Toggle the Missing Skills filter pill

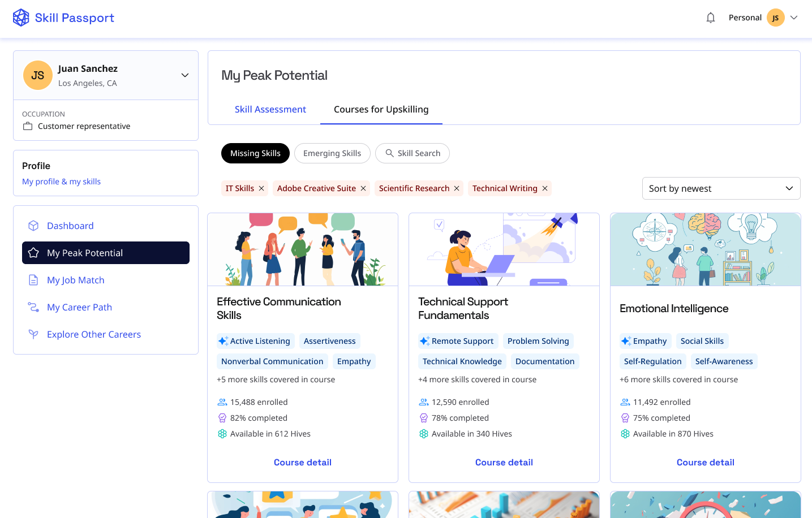pyautogui.click(x=255, y=153)
